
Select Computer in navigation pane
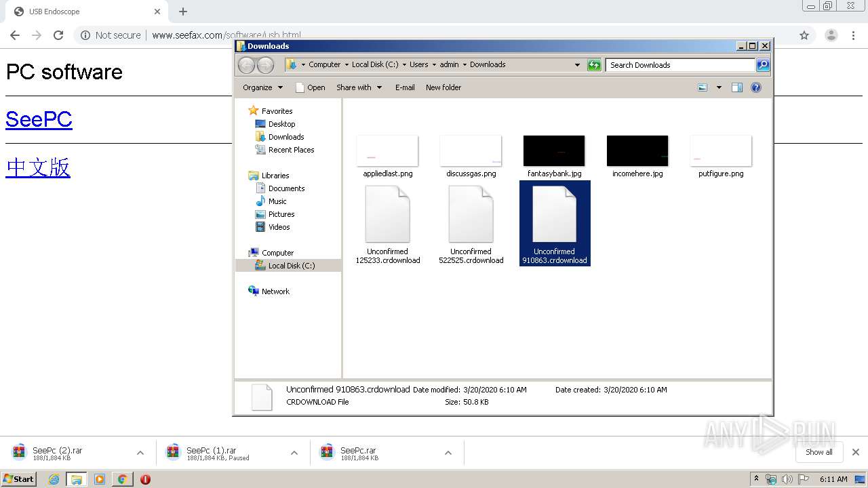271,253
